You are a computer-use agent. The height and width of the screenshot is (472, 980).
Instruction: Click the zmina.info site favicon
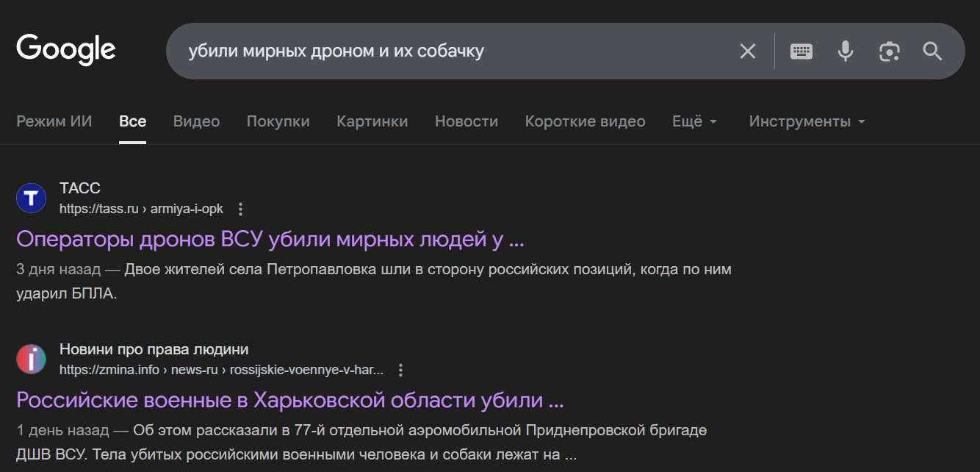click(31, 359)
